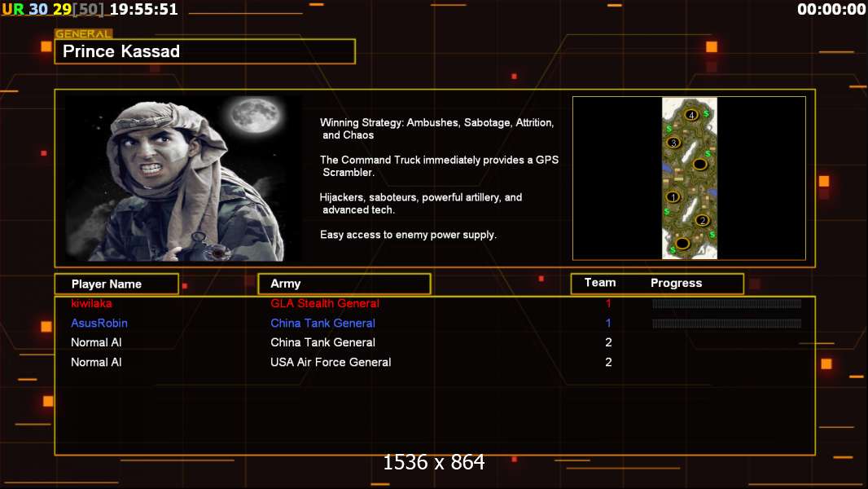Click the 19:55:51 clock readout
The width and height of the screenshot is (868, 489).
pos(144,10)
